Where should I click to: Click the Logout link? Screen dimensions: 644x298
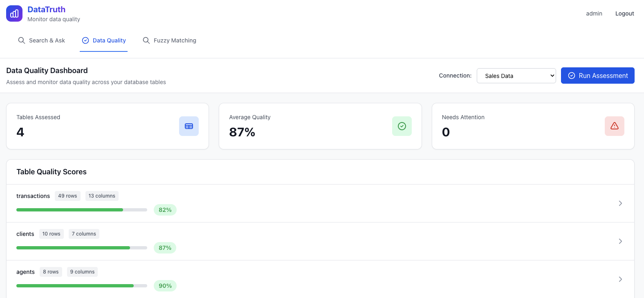coord(624,13)
